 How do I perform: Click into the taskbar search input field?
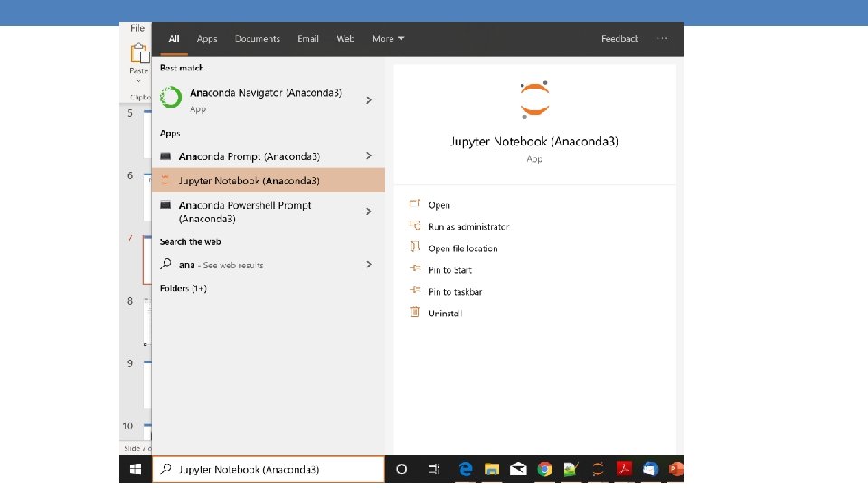pyautogui.click(x=269, y=469)
